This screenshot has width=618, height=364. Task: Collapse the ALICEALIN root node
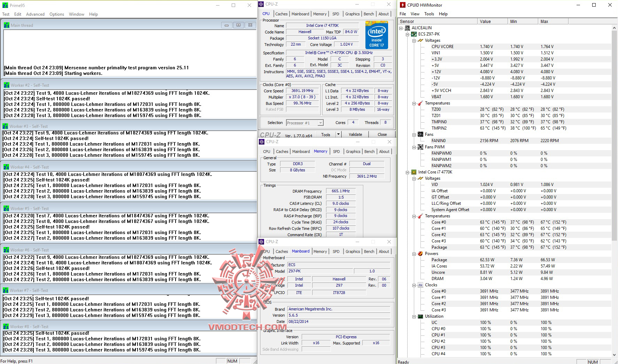click(401, 28)
